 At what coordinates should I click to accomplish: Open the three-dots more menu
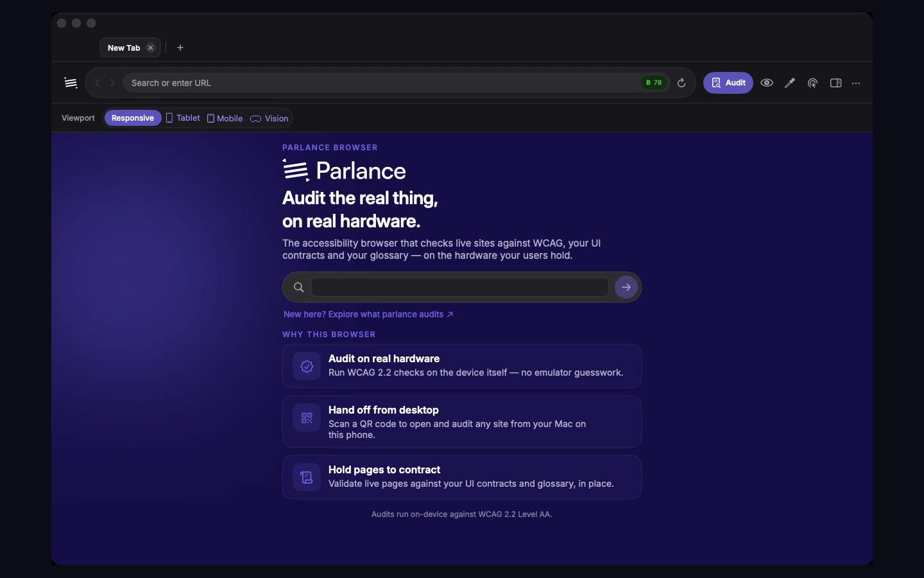point(856,83)
